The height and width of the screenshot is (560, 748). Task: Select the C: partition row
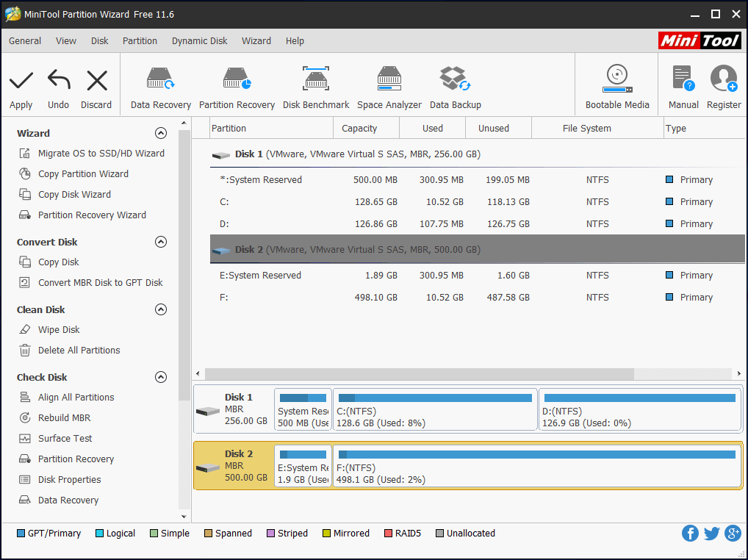point(477,202)
